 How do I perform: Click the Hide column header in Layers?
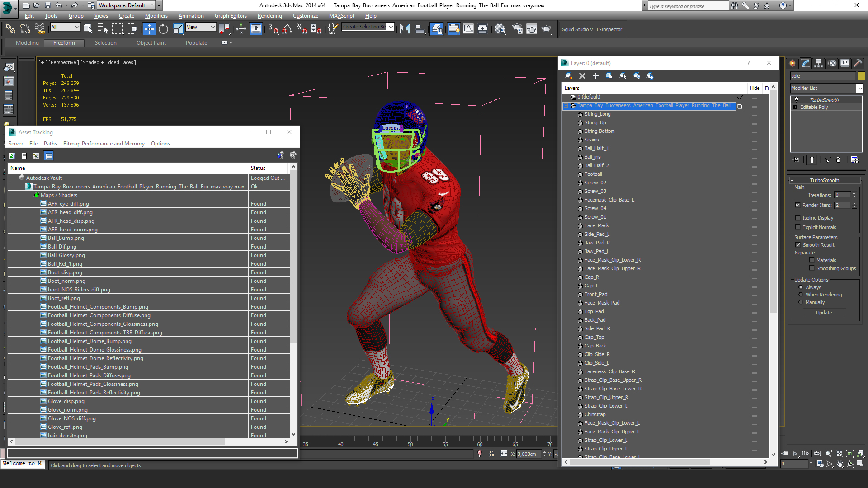coord(755,88)
